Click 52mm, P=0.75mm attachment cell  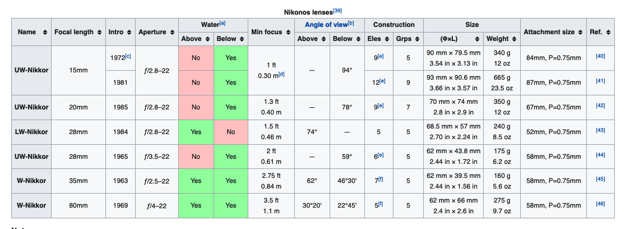554,132
